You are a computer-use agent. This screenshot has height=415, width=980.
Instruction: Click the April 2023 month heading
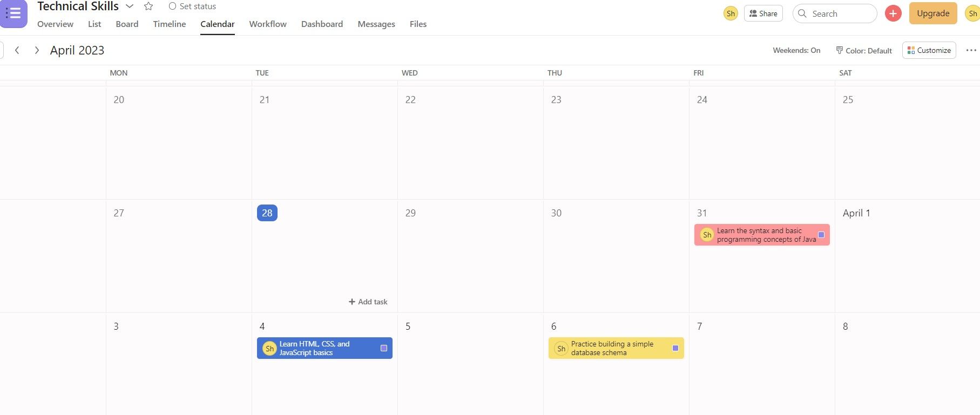tap(77, 50)
